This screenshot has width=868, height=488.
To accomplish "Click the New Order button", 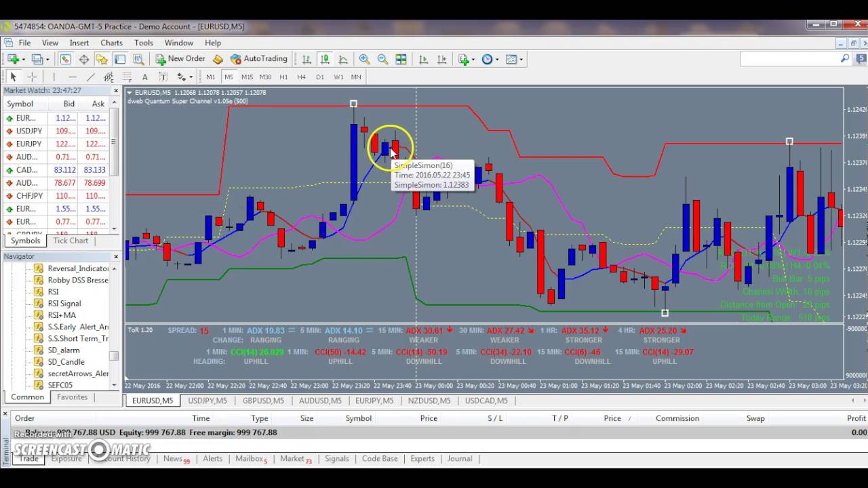I will (180, 59).
